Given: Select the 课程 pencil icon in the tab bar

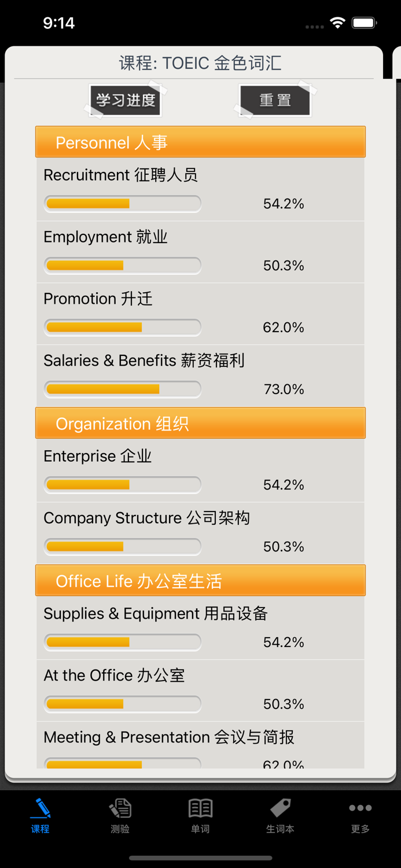Looking at the screenshot, I should click(40, 808).
